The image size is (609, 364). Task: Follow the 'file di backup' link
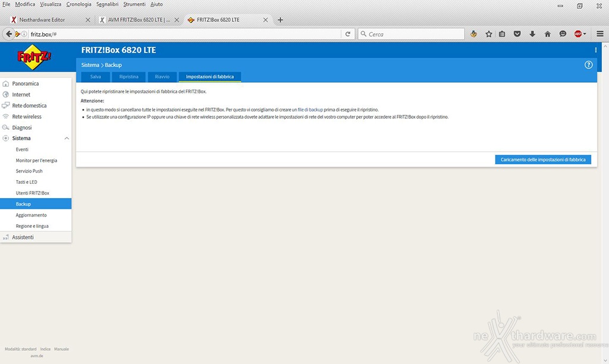click(x=310, y=110)
